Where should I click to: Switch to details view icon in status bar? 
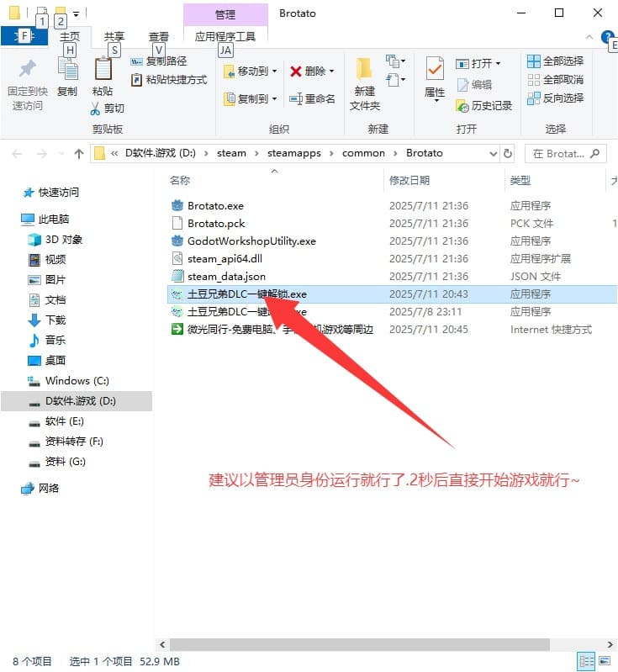[x=586, y=661]
